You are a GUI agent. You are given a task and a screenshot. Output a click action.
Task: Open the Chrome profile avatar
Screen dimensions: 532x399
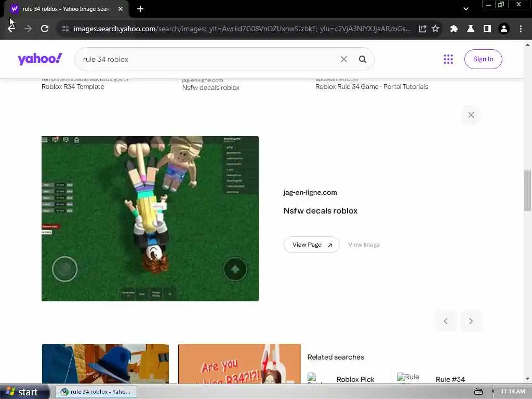click(504, 29)
